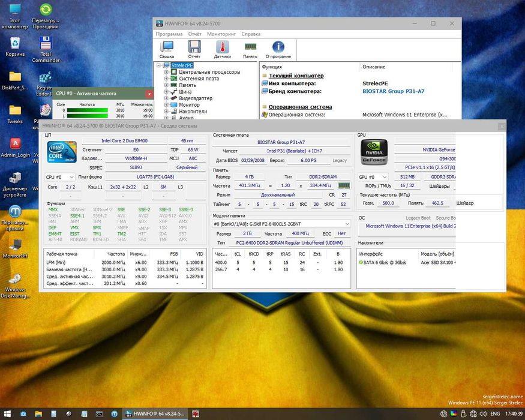Open the Мониторинг menu
Image resolution: width=525 pixels, height=420 pixels.
pyautogui.click(x=221, y=34)
